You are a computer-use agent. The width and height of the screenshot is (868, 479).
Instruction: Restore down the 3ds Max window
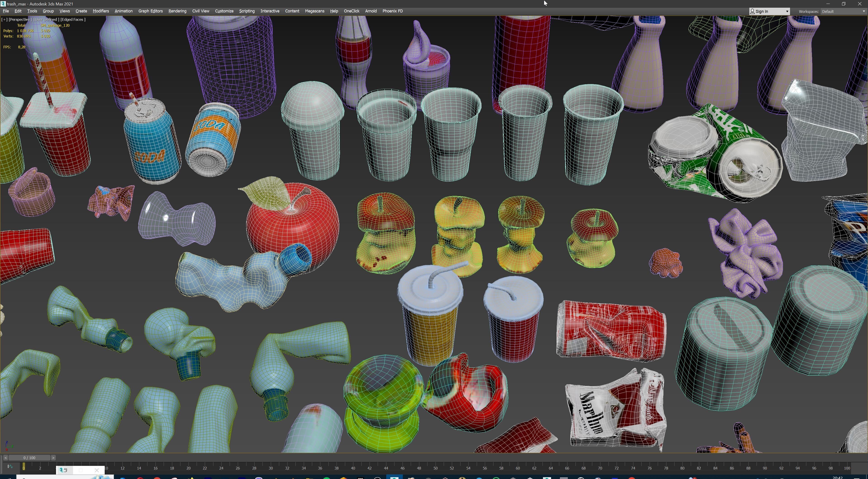point(844,4)
